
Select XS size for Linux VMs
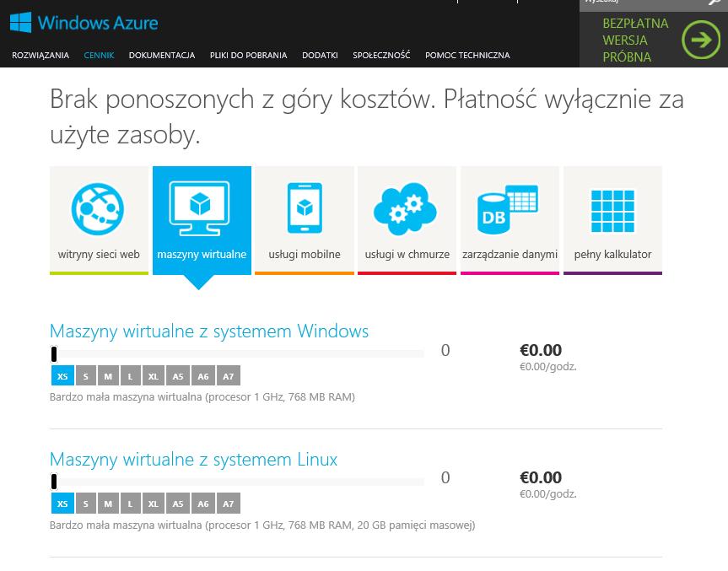click(62, 504)
